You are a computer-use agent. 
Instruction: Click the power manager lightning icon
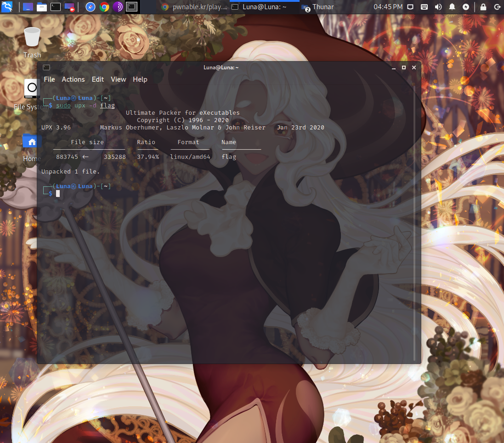(466, 7)
